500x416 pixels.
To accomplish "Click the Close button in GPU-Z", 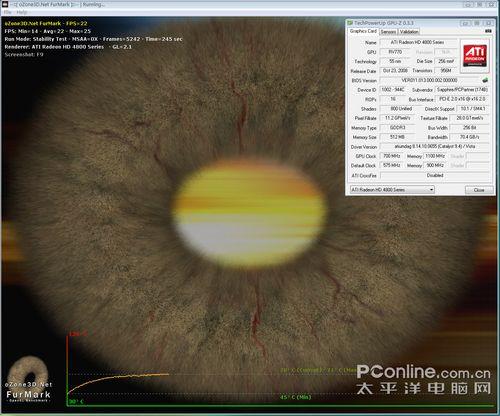I will point(479,190).
